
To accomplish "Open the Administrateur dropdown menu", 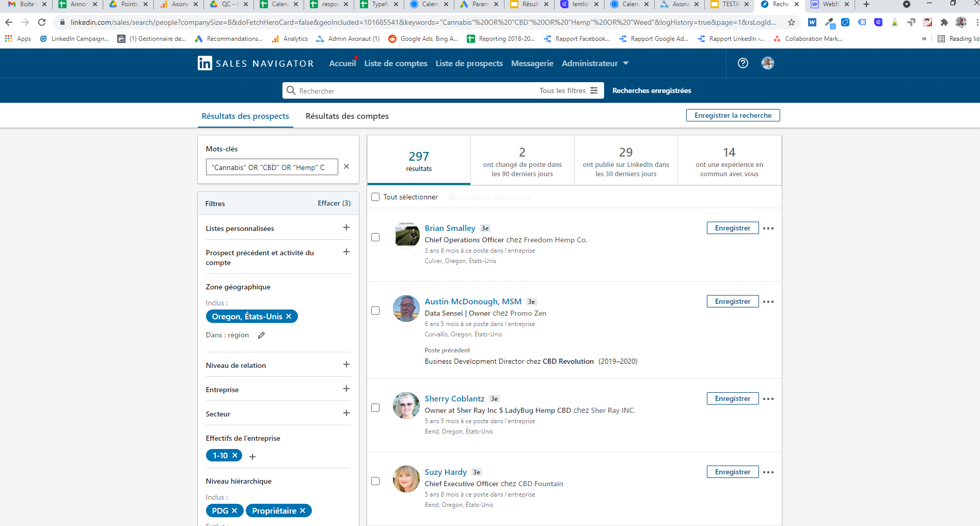I will 595,63.
